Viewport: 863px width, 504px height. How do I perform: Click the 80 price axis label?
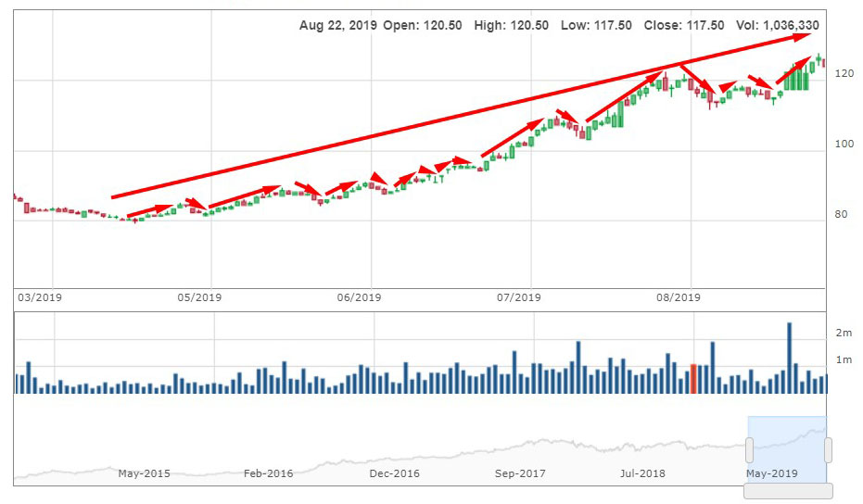tap(841, 215)
